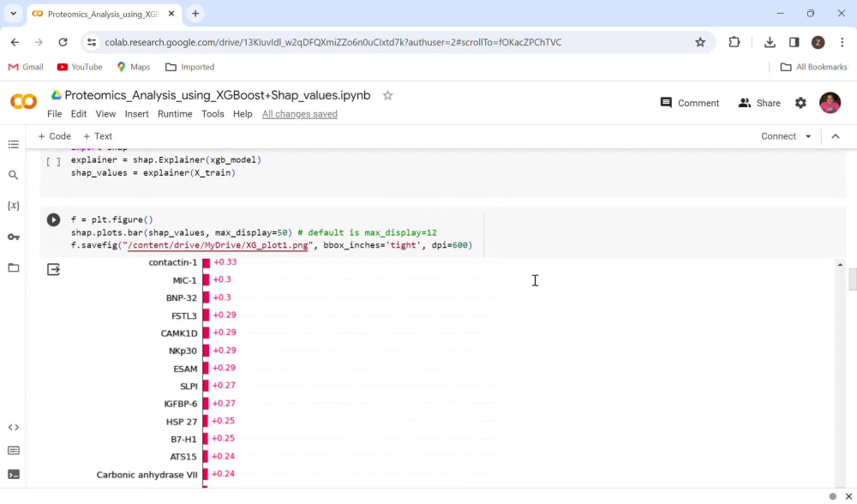Open the View menu
The height and width of the screenshot is (504, 857).
pyautogui.click(x=105, y=114)
